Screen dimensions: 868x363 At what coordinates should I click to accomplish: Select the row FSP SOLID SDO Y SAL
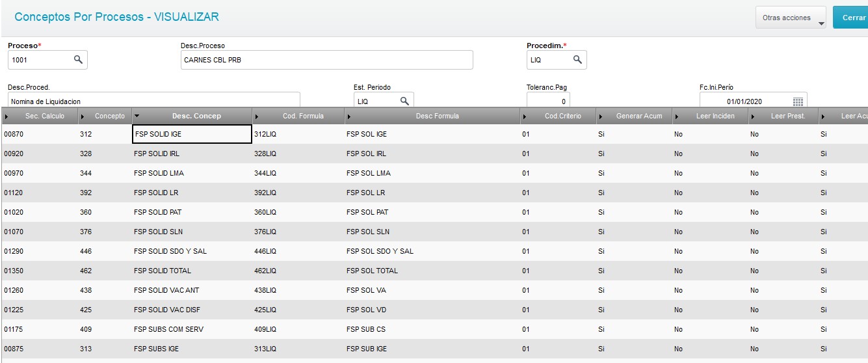[434, 251]
